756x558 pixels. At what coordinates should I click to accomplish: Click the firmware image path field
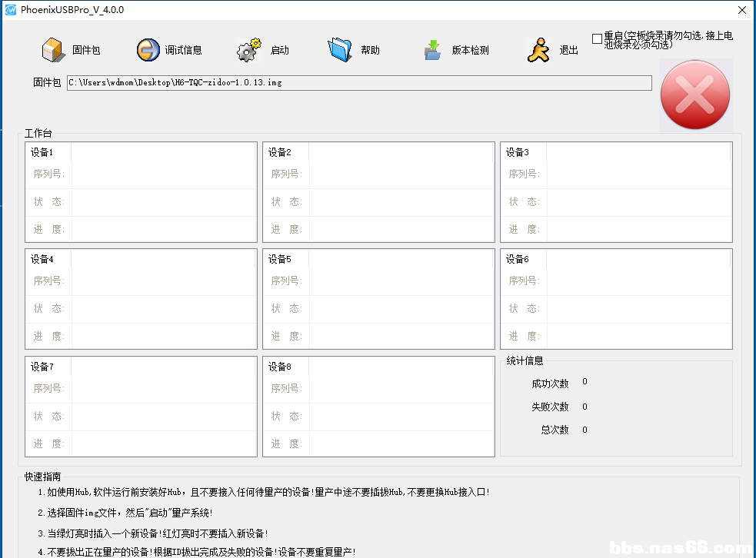[358, 83]
